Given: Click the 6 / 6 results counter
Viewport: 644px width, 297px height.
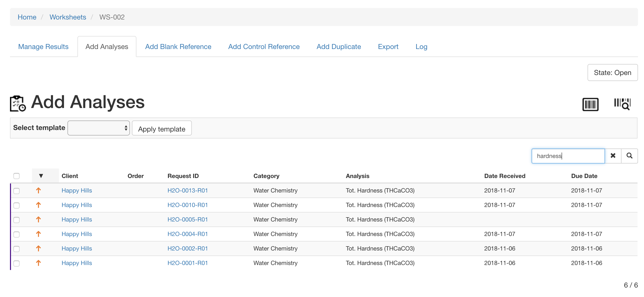Looking at the screenshot, I should [631, 285].
